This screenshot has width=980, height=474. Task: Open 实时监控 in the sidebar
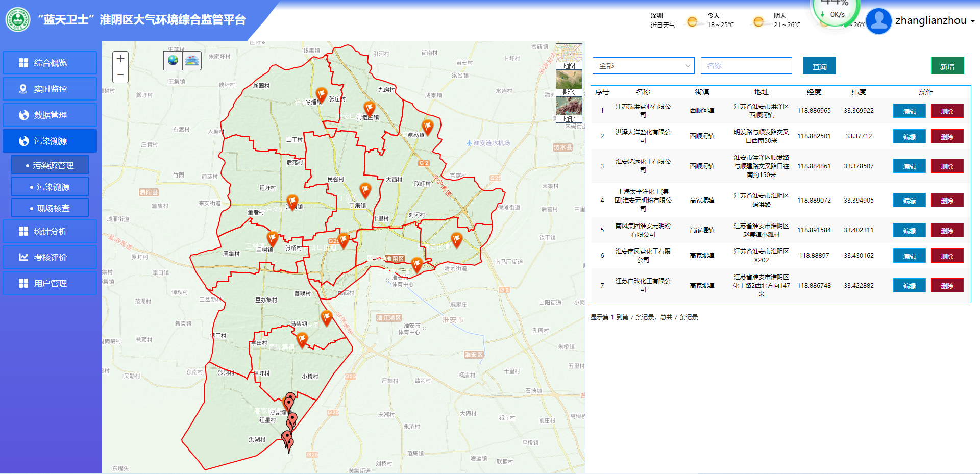click(x=50, y=89)
